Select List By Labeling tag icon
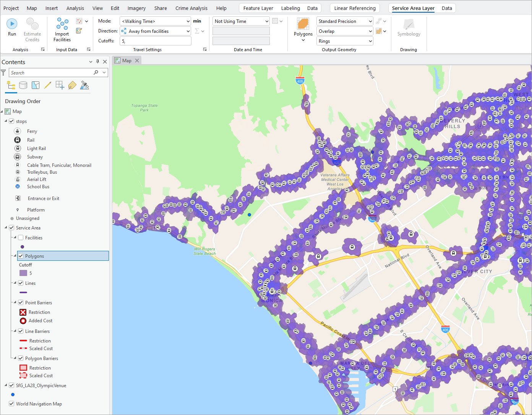532x415 pixels. [72, 85]
